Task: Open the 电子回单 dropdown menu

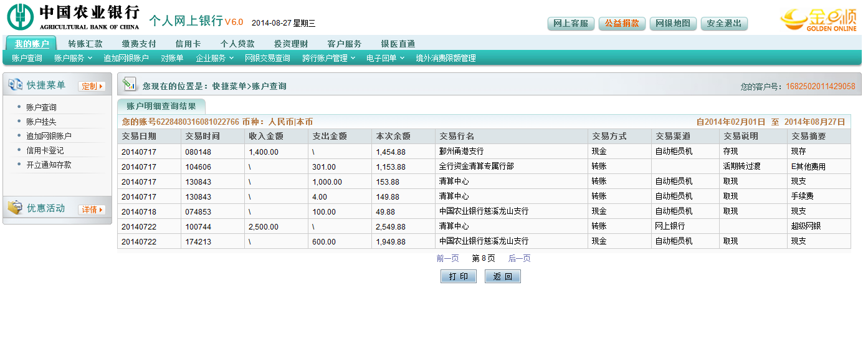Action: click(x=385, y=58)
